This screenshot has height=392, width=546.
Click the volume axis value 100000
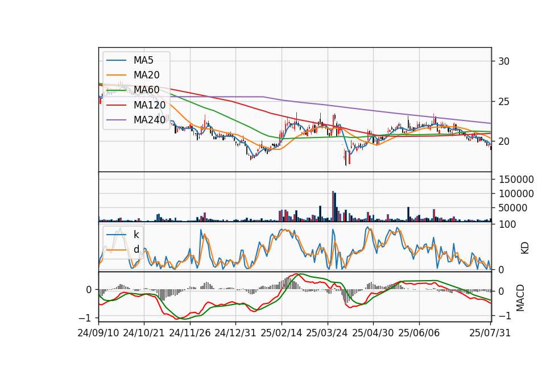(516, 194)
